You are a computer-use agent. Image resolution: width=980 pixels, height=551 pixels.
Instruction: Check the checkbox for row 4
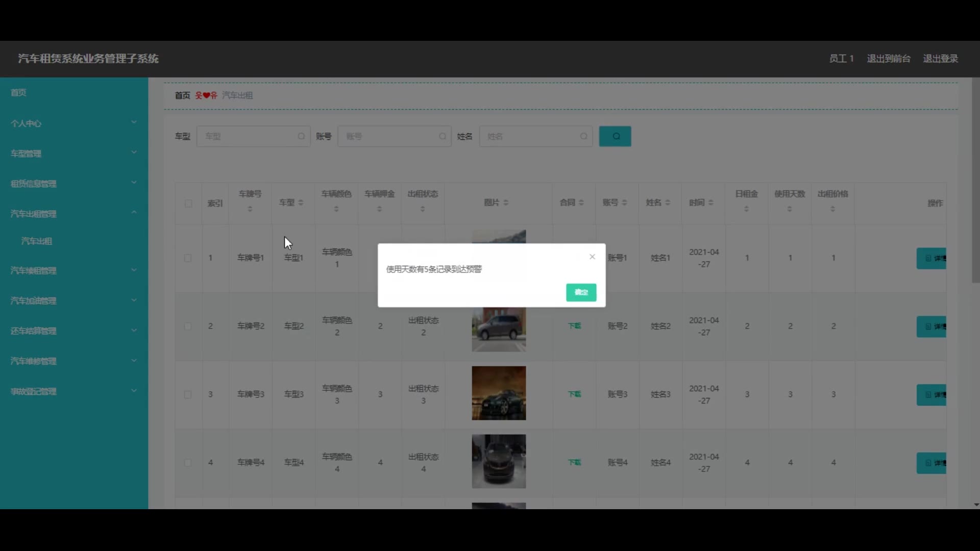(x=188, y=463)
